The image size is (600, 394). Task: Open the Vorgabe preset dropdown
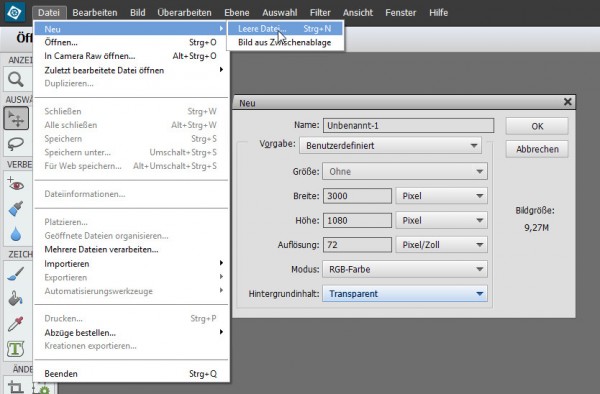click(x=390, y=146)
